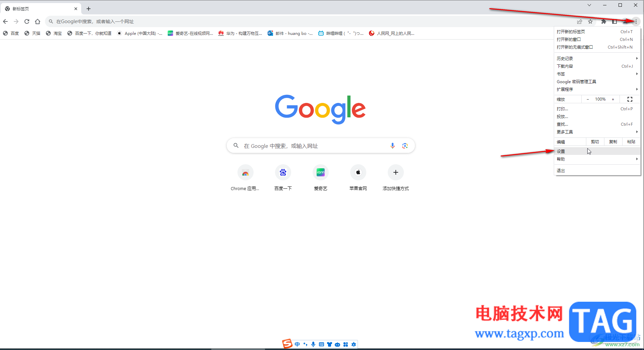Click the 100% zoom value

pos(600,99)
